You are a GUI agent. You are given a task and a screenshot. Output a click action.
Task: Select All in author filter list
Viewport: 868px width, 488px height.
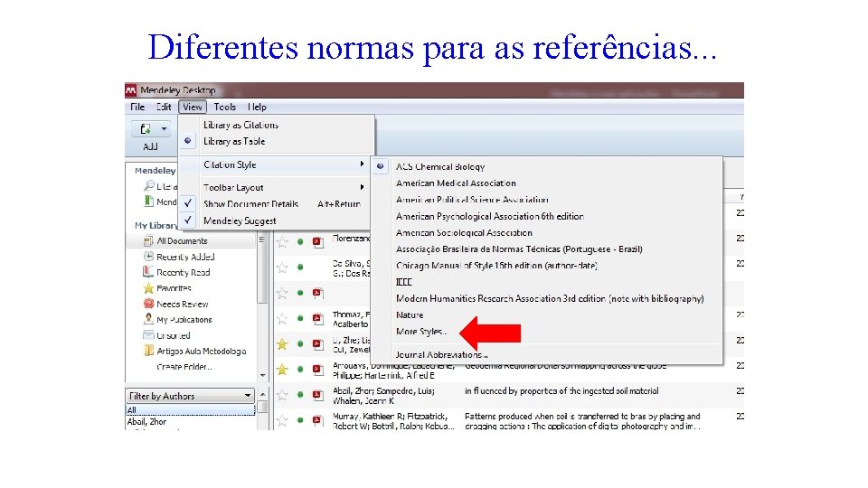coord(191,410)
